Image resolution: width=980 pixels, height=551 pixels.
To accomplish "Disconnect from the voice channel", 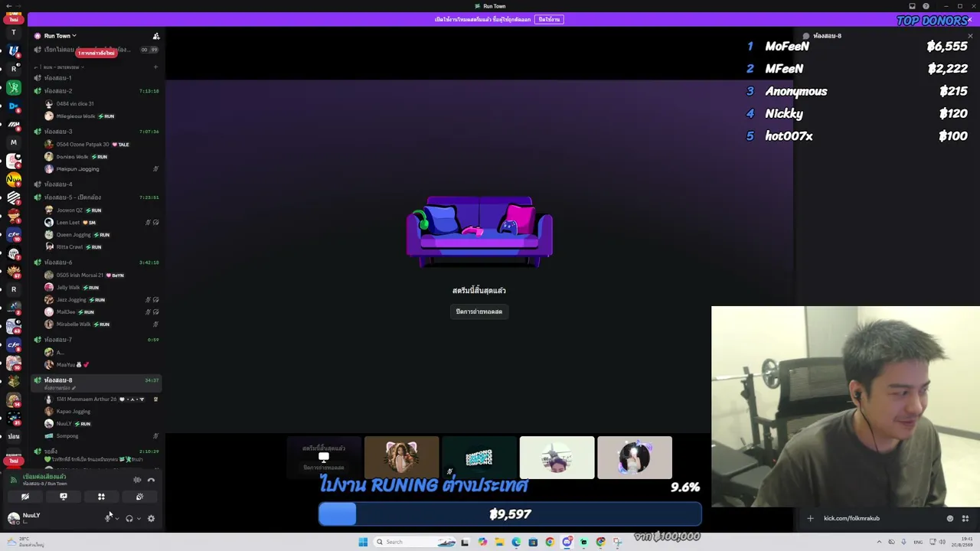I will click(151, 480).
